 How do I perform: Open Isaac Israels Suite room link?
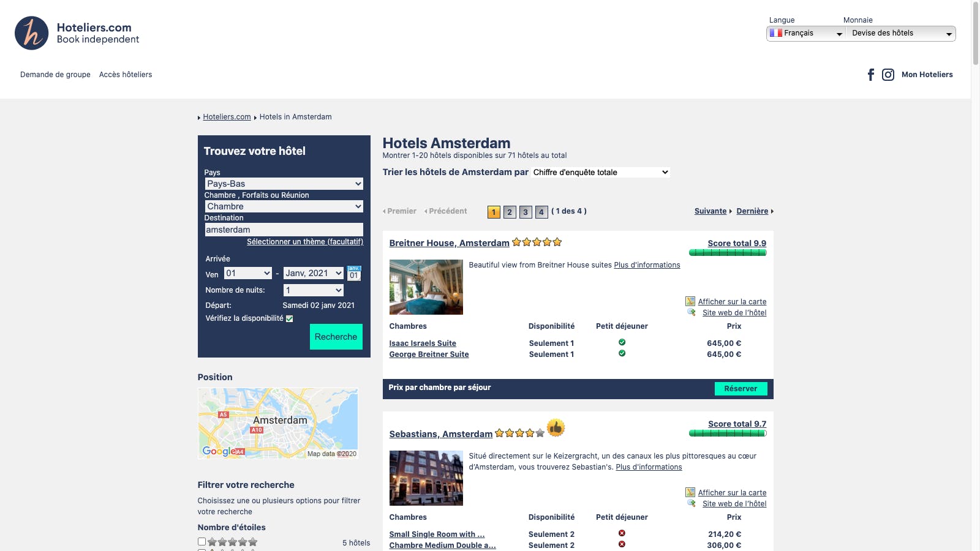coord(423,343)
